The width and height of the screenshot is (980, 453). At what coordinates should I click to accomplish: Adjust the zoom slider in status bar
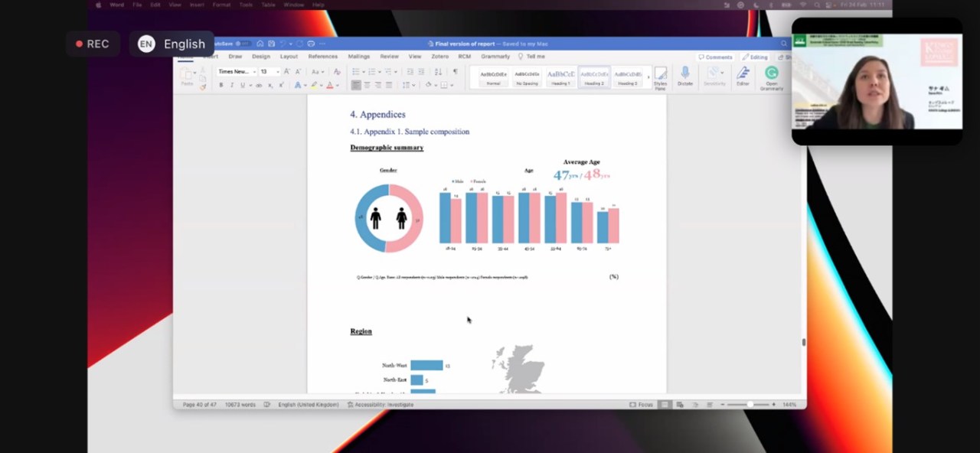coord(748,404)
